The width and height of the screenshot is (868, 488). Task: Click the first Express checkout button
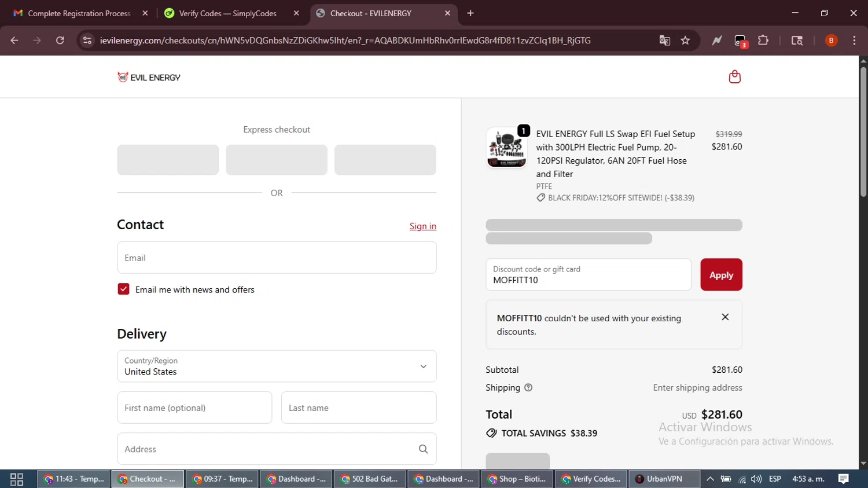pos(168,160)
